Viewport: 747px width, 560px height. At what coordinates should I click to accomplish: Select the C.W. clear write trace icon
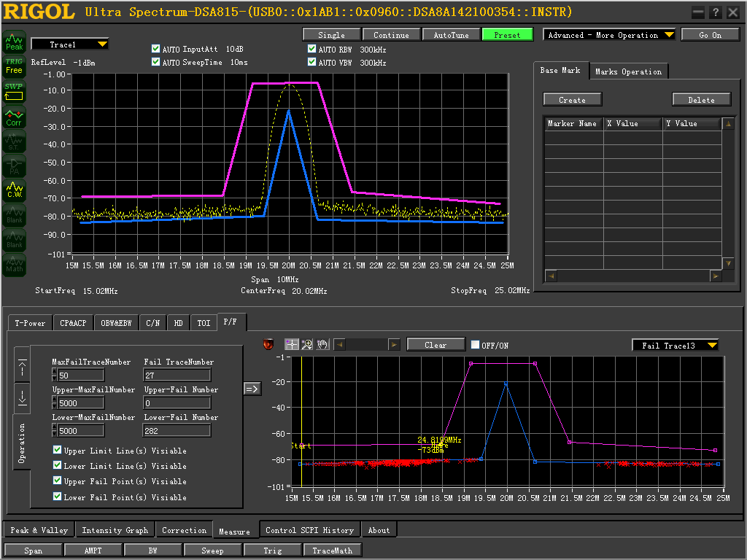[x=15, y=190]
